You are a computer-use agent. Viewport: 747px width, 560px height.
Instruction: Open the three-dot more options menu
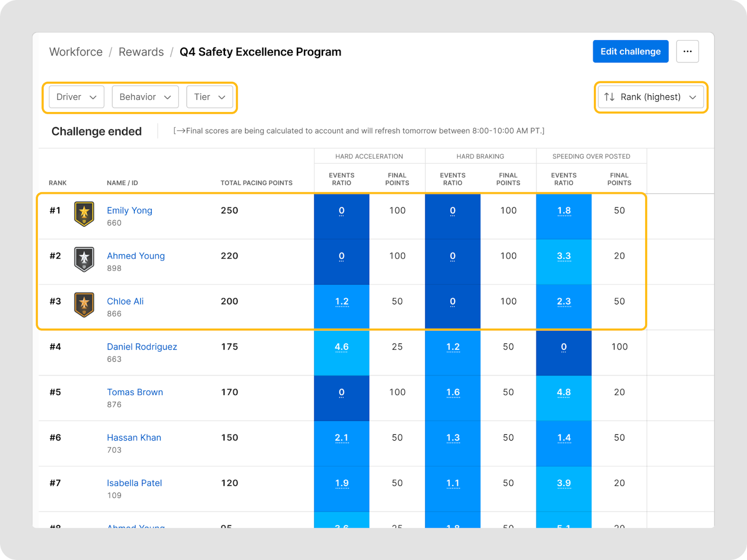(687, 51)
